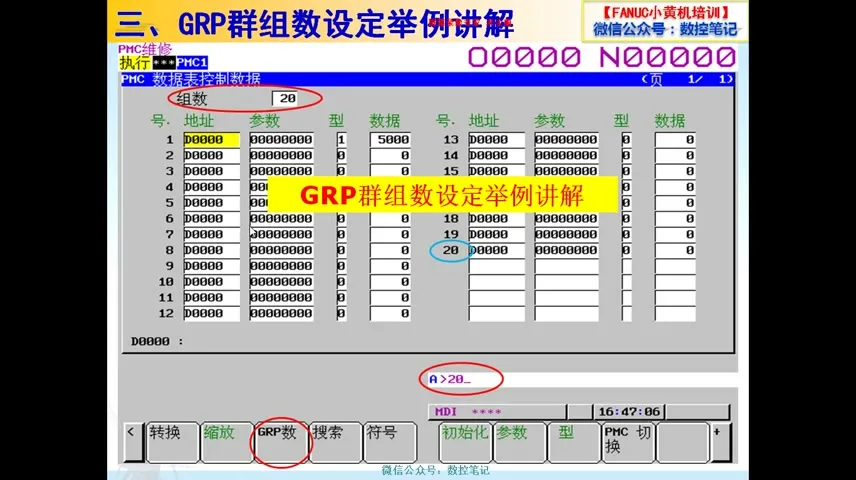Select the data cell of row 6
The height and width of the screenshot is (480, 856).
pos(390,218)
